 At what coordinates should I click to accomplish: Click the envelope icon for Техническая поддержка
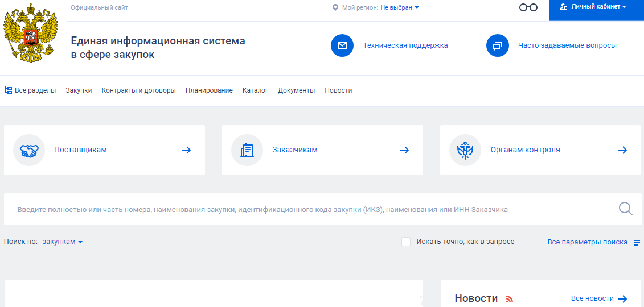[x=342, y=45]
